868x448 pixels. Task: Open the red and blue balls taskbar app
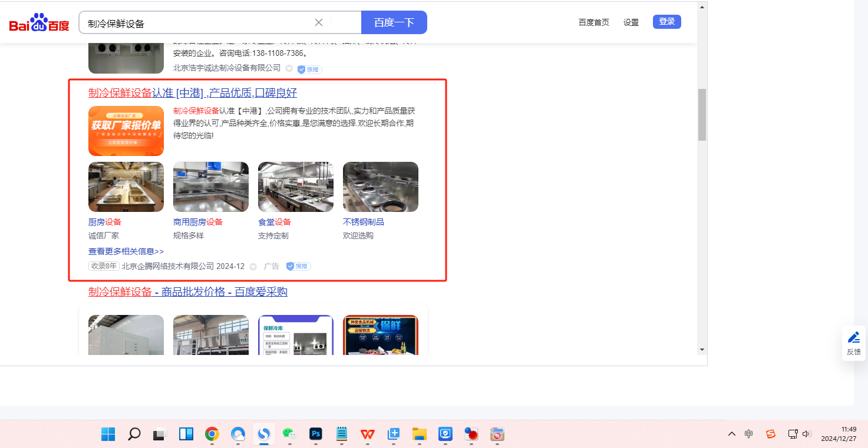(471, 434)
